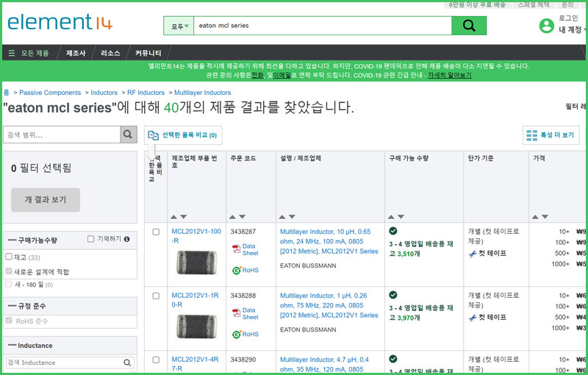This screenshot has height=375, width=588.
Task: Open the 모두 search category dropdown
Action: point(179,26)
